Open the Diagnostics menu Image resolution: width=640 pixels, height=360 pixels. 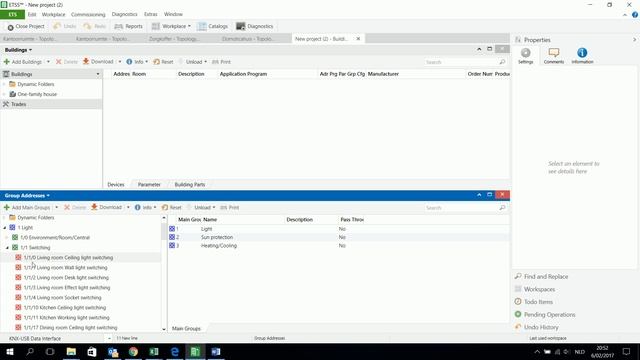[x=124, y=14]
